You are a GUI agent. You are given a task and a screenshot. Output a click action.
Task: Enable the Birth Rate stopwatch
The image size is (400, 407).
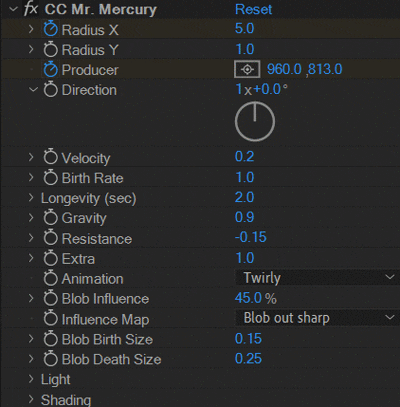(x=51, y=178)
